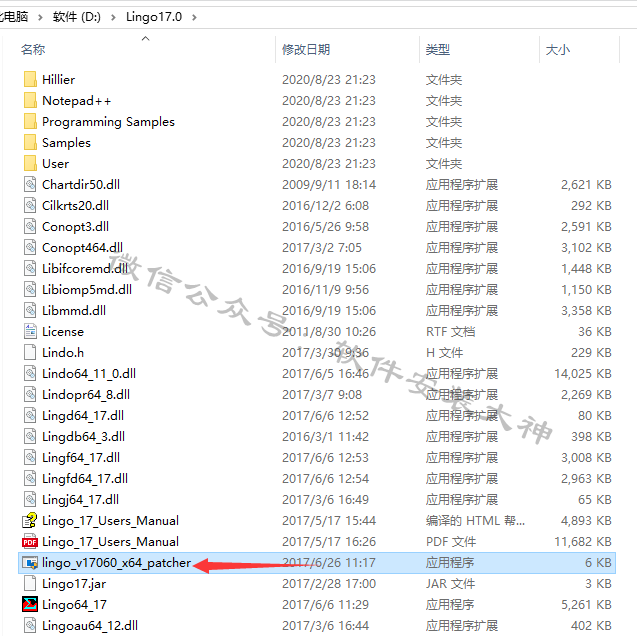Image resolution: width=637 pixels, height=636 pixels.
Task: Click the JAR 文件 type cell
Action: 451,584
